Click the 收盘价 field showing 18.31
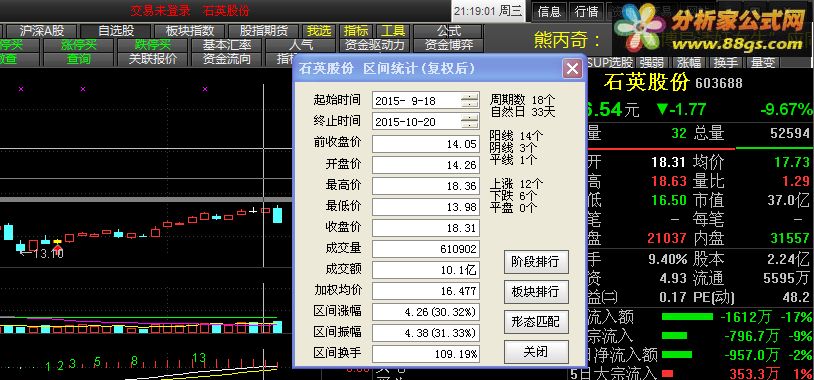This screenshot has height=380, width=814. (426, 228)
